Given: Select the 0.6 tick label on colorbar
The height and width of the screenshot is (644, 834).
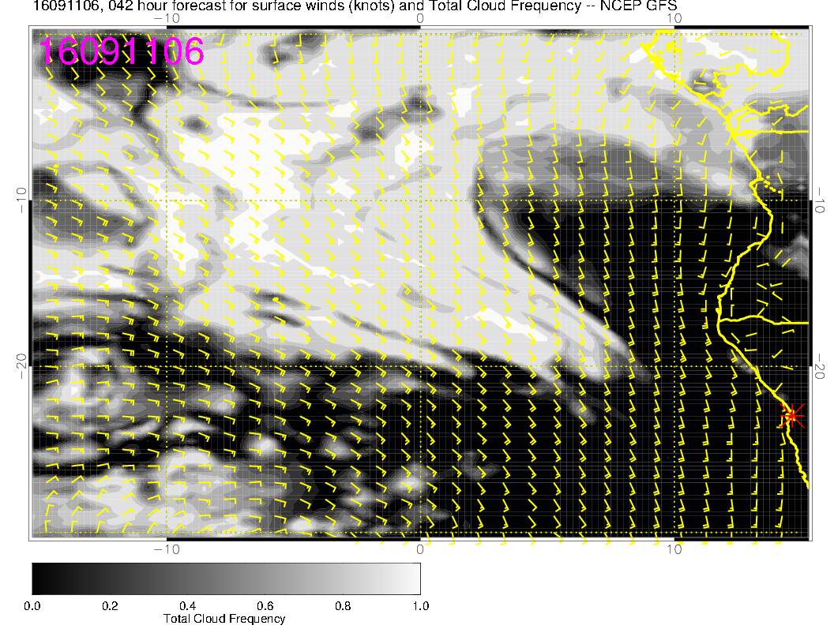Looking at the screenshot, I should click(265, 606).
